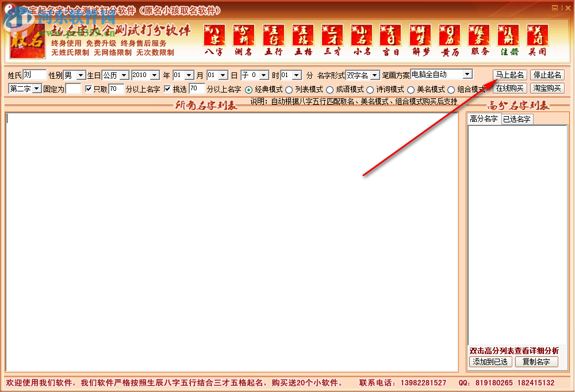Click the 小名 nickname generator icon

[x=361, y=36]
